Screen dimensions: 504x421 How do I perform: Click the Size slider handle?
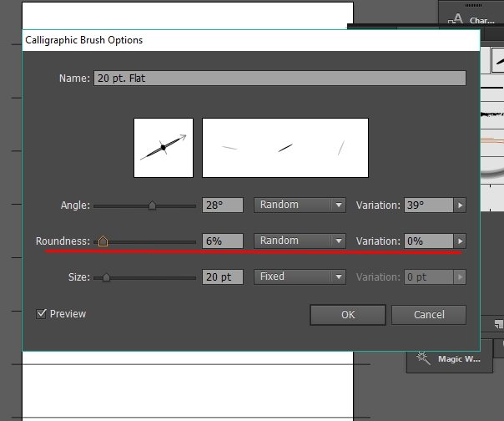click(x=106, y=277)
